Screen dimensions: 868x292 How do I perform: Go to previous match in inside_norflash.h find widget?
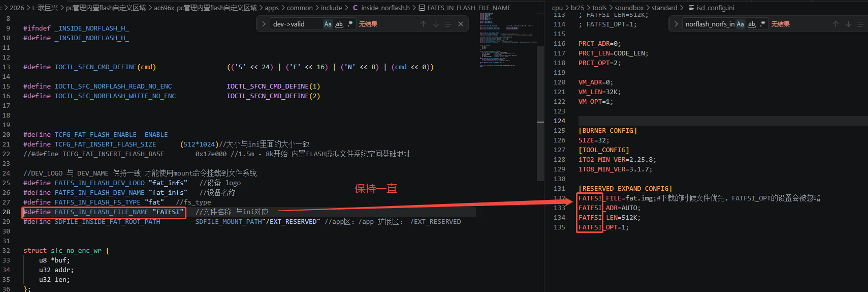(423, 24)
